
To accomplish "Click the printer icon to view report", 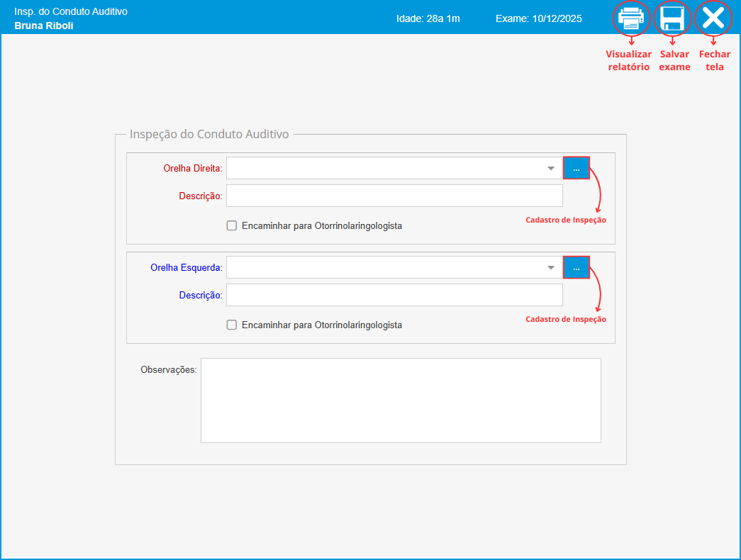I will click(x=631, y=18).
